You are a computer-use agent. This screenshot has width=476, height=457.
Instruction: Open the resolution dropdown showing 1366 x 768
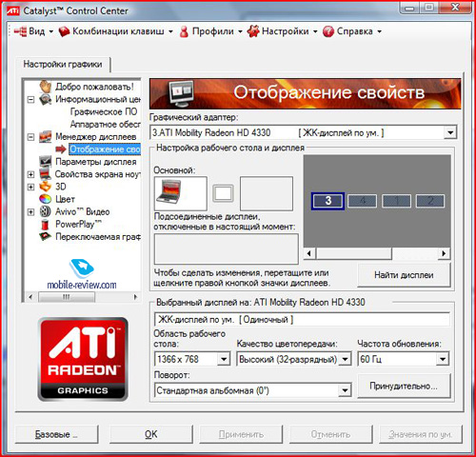click(x=224, y=359)
